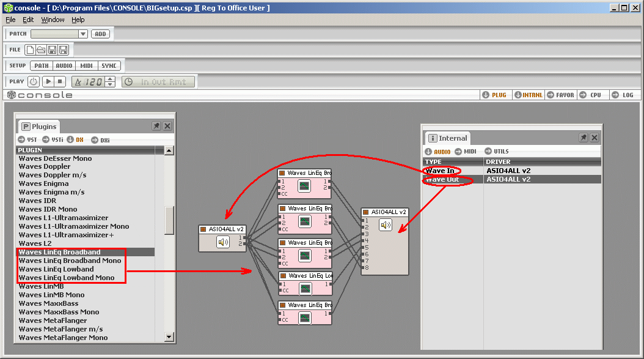This screenshot has height=359, width=644.
Task: Switch to the UTILS tab in the Internal panel
Action: click(497, 151)
